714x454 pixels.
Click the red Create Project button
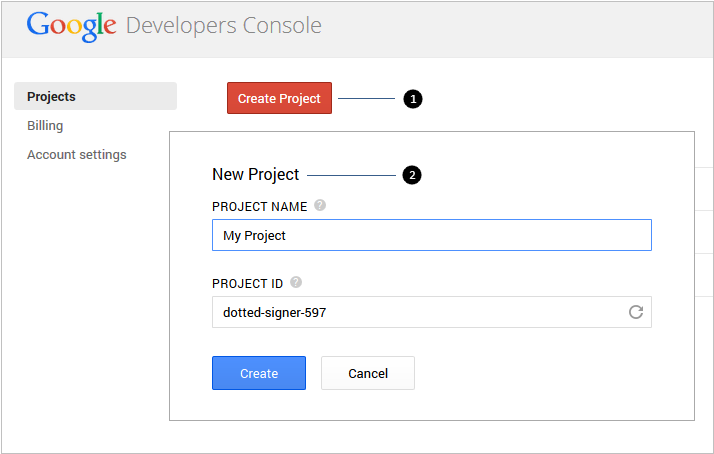coord(280,98)
